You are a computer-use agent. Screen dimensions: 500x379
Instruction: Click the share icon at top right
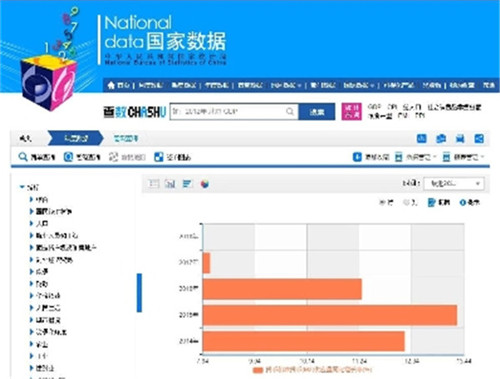(x=479, y=139)
